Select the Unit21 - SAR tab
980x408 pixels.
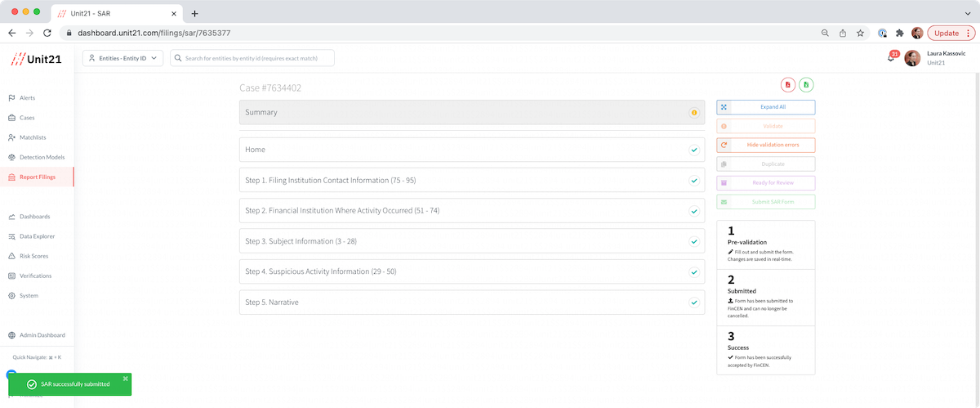(117, 14)
